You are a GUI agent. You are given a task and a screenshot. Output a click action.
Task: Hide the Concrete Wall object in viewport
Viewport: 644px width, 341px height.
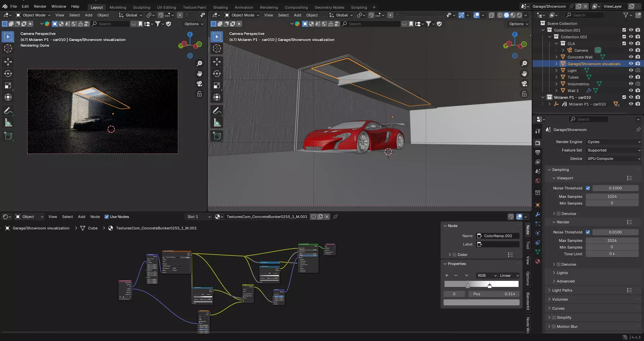[x=631, y=57]
